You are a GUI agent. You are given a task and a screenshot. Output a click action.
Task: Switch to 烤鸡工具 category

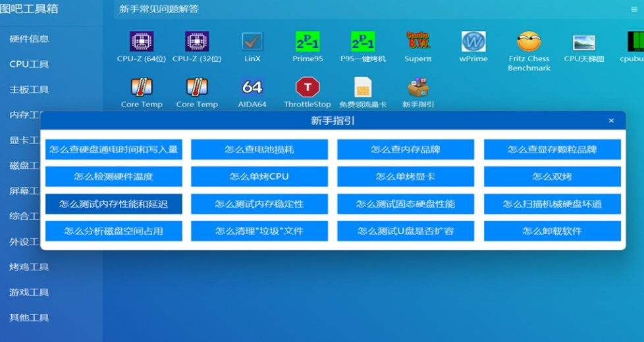coord(29,268)
